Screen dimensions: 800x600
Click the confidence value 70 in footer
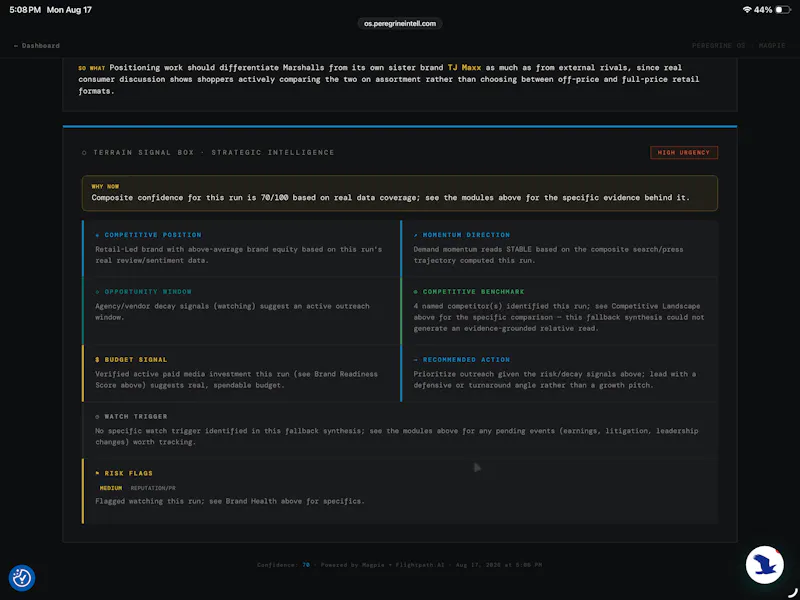pyautogui.click(x=306, y=565)
